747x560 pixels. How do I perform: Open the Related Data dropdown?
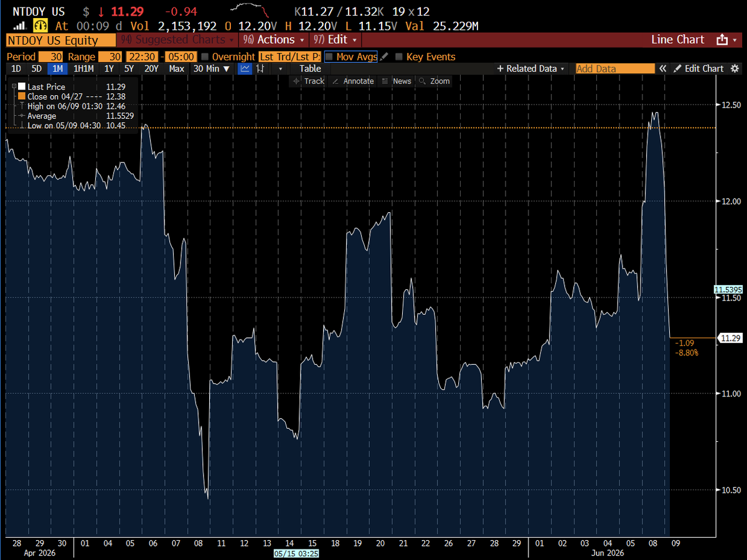tap(531, 68)
